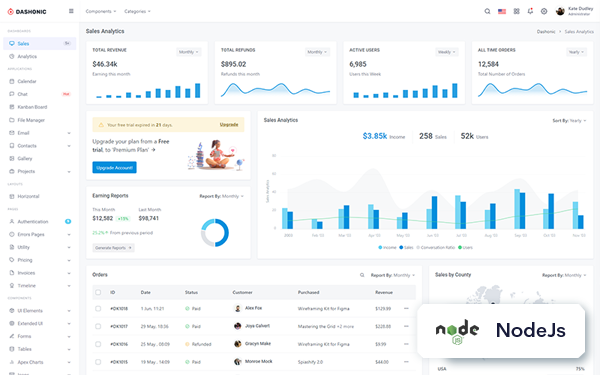
Task: Toggle Sales series in chart legend
Action: click(x=406, y=247)
